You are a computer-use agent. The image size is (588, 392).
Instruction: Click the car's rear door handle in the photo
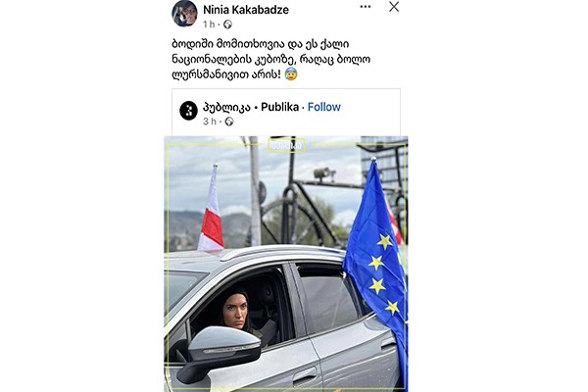pyautogui.click(x=389, y=343)
